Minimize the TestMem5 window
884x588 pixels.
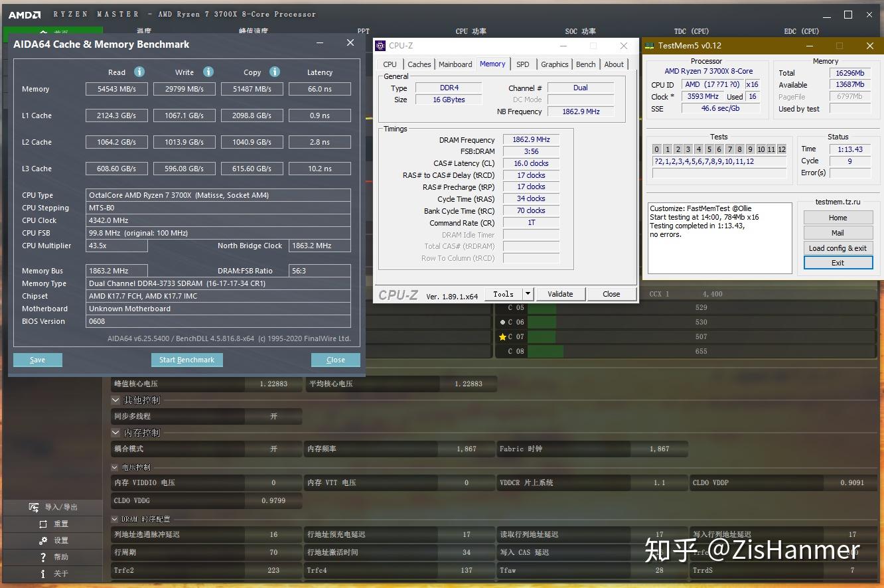[x=809, y=46]
